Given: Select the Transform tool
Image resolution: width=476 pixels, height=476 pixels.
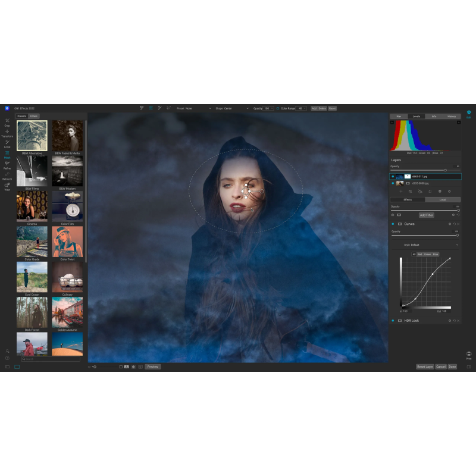Looking at the screenshot, I should coord(7,132).
